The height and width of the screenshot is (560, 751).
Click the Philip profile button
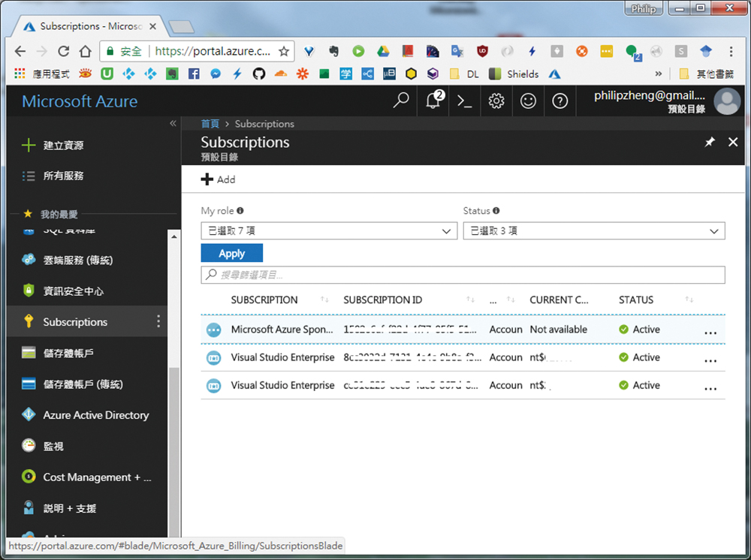pyautogui.click(x=644, y=8)
